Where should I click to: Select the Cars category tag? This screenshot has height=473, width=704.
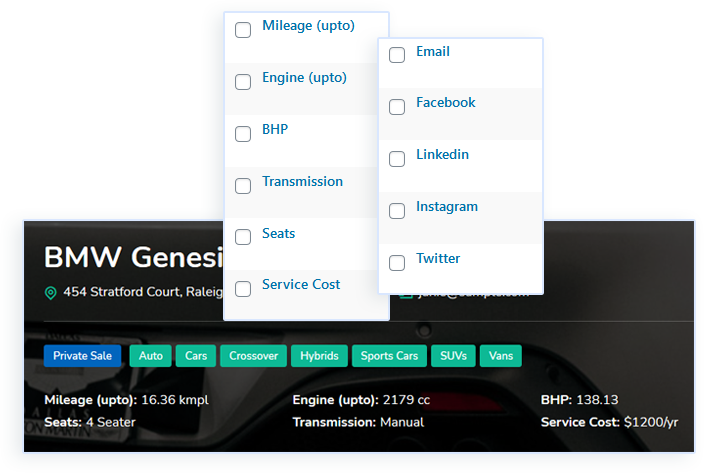point(196,356)
